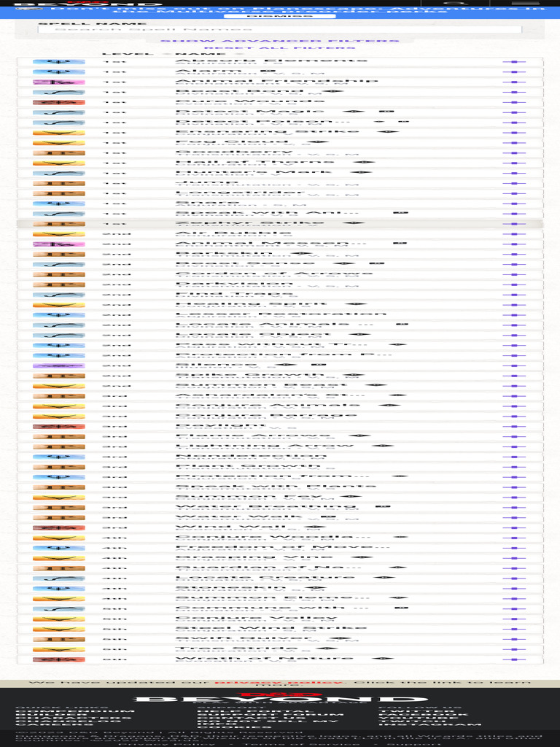
Task: Click the Lightning Arrow spell name
Action: tap(264, 446)
